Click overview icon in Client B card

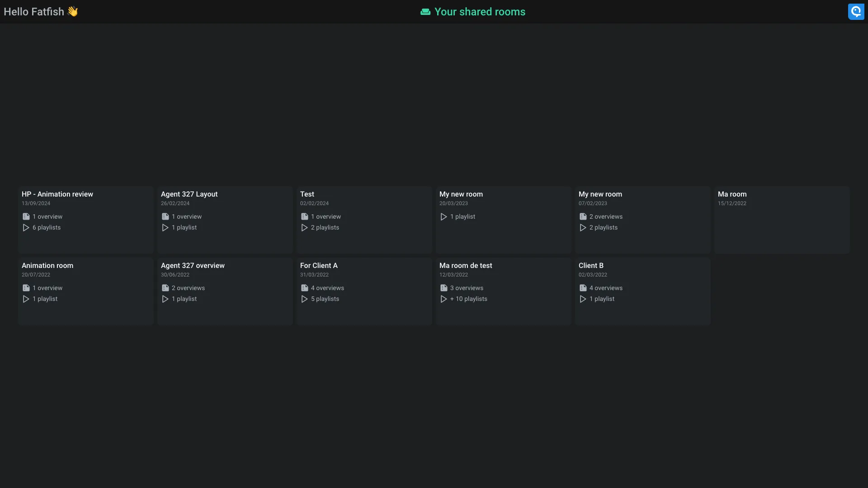coord(583,288)
